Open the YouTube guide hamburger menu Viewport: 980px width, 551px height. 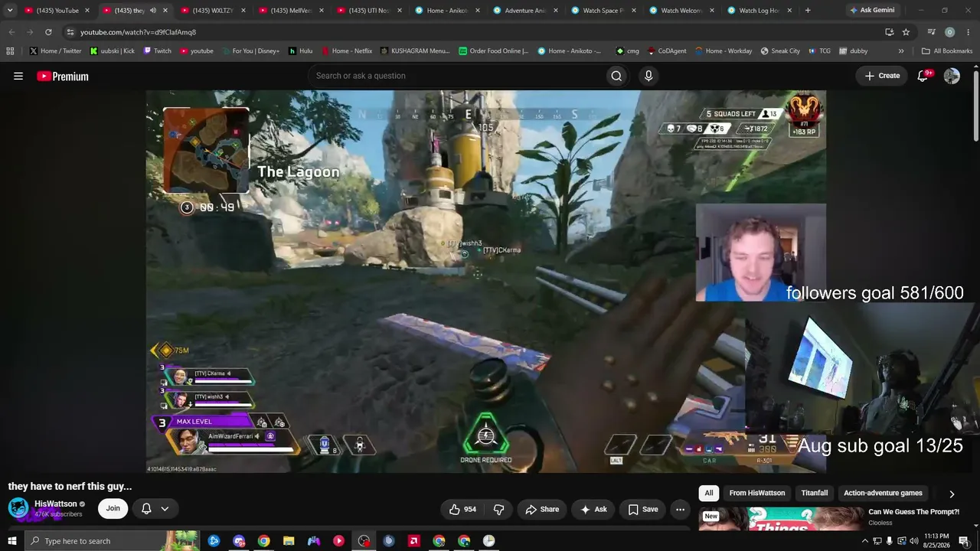18,76
